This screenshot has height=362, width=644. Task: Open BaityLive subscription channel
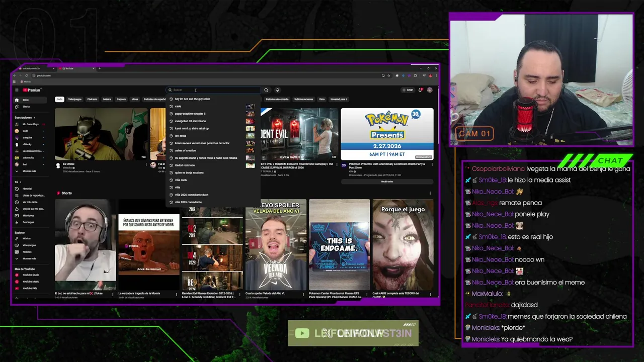pyautogui.click(x=30, y=137)
